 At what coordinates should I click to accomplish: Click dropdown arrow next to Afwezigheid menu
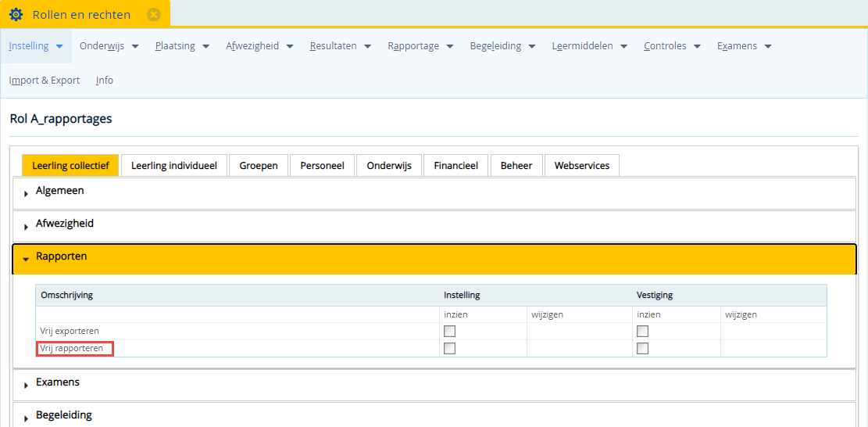(x=290, y=46)
